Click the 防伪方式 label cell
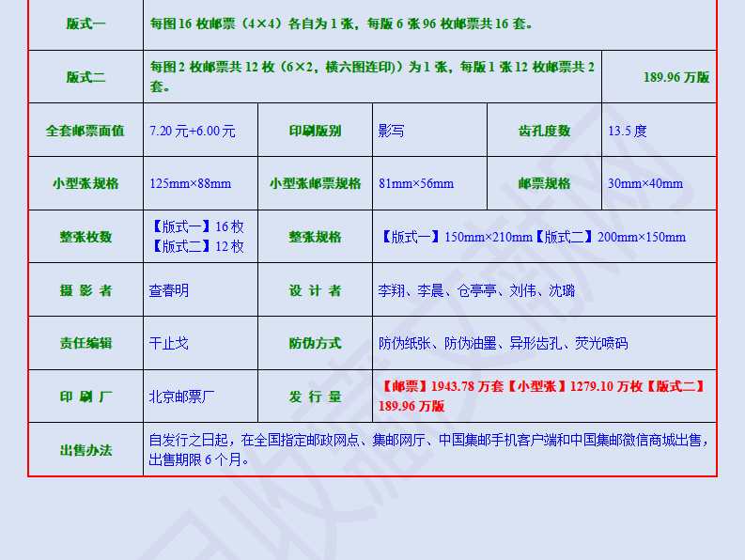The height and width of the screenshot is (560, 745). coord(315,344)
